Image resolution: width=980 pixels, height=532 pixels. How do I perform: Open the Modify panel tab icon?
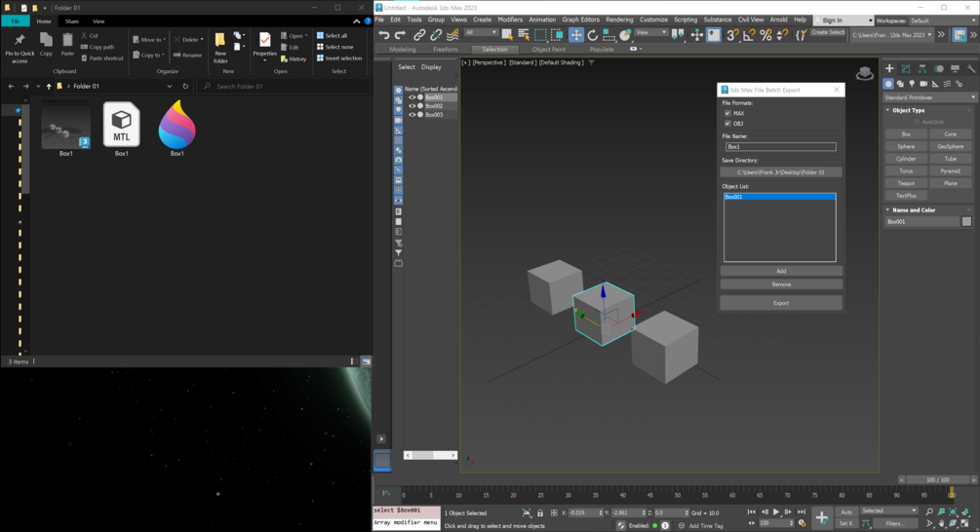(x=906, y=68)
